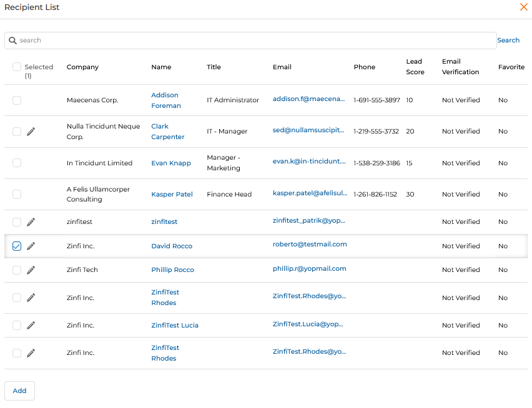Click phone number 1-538-259-3186
The width and height of the screenshot is (532, 408).
pyautogui.click(x=377, y=163)
